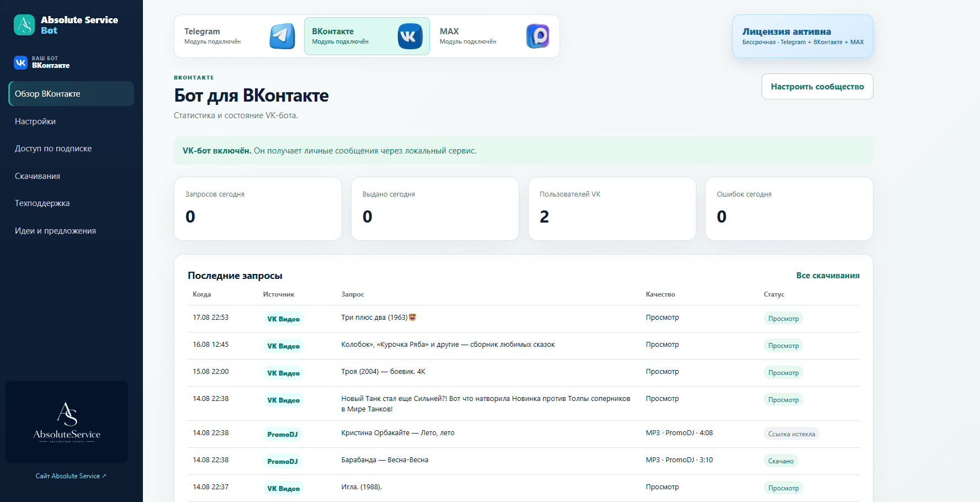Select the ВКонтакте module tab

[367, 36]
